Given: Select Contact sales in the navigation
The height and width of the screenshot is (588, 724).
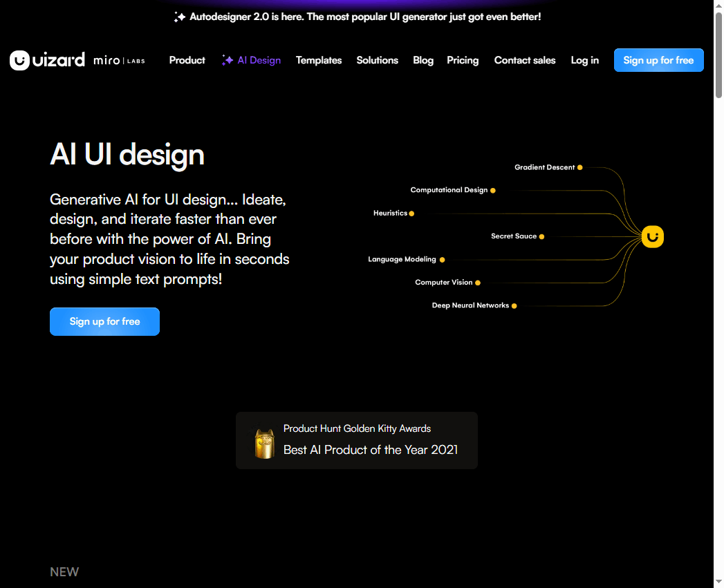Looking at the screenshot, I should [525, 60].
